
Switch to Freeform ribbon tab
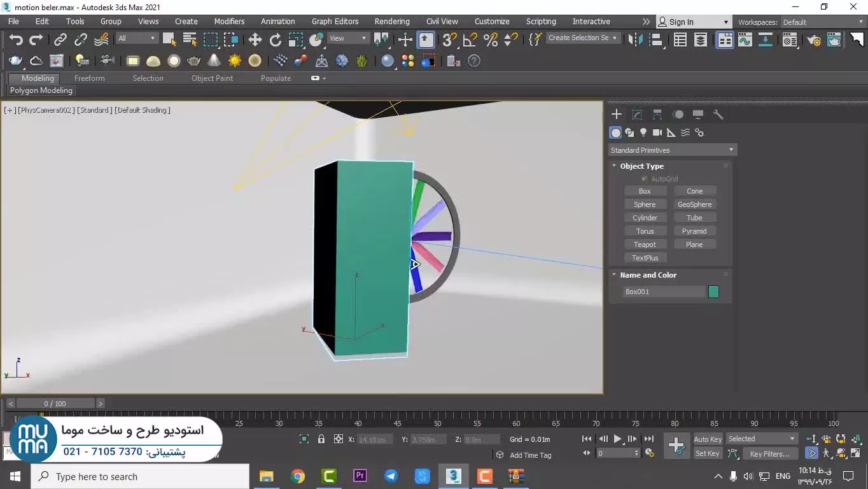pos(89,78)
